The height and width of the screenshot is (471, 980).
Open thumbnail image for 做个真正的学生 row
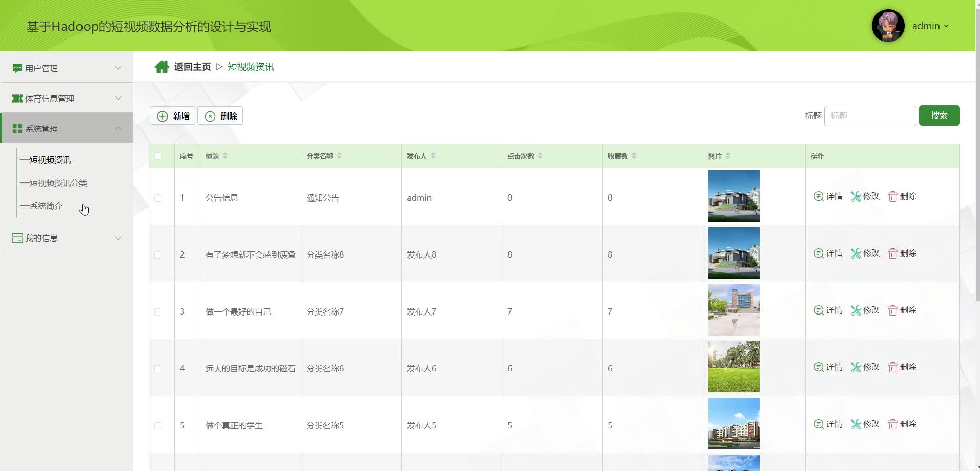pyautogui.click(x=733, y=424)
